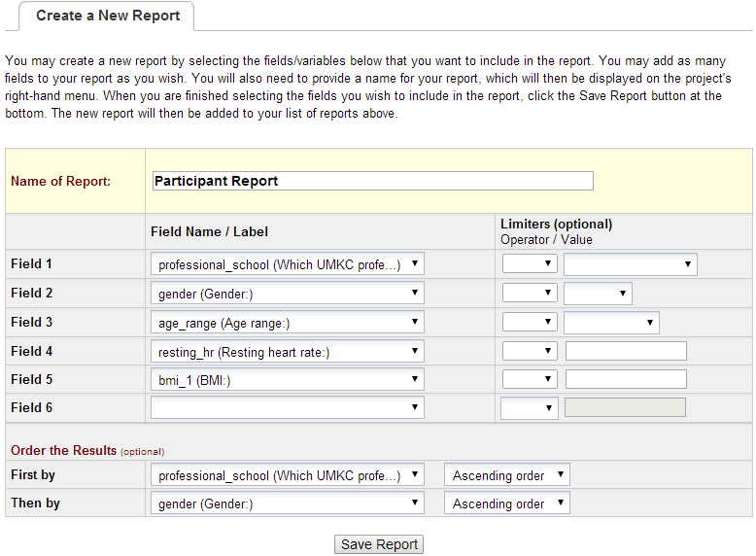Viewport: 756px width, 556px height.
Task: Open the Field 3 limiter value dropdown
Action: pos(611,323)
